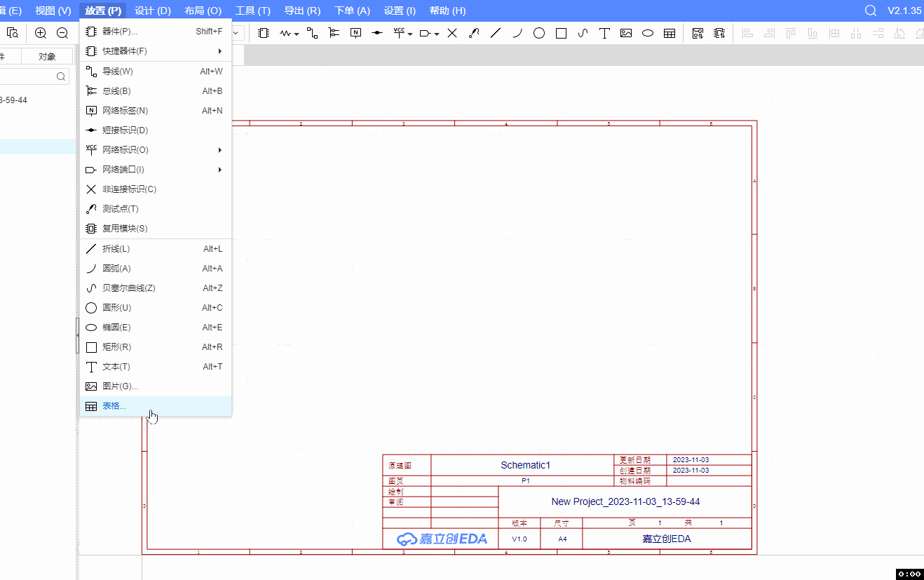Open the 视图 (V) menu

click(x=53, y=11)
